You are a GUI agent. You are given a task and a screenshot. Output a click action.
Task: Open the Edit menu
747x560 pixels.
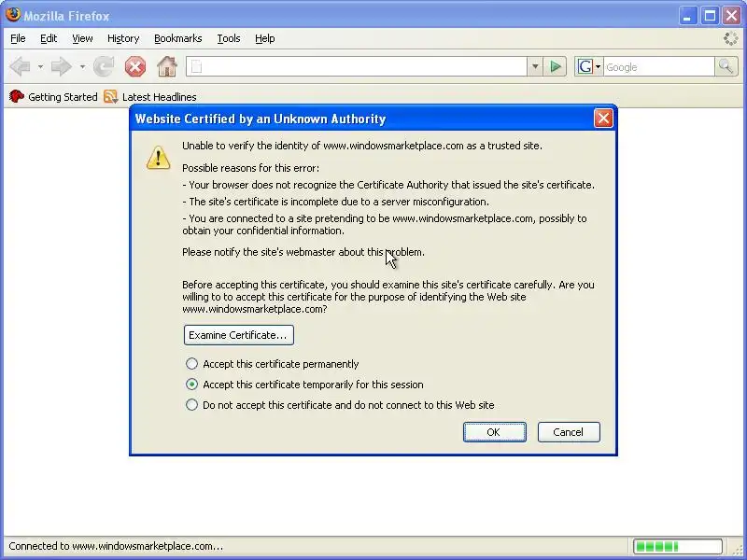pyautogui.click(x=49, y=38)
